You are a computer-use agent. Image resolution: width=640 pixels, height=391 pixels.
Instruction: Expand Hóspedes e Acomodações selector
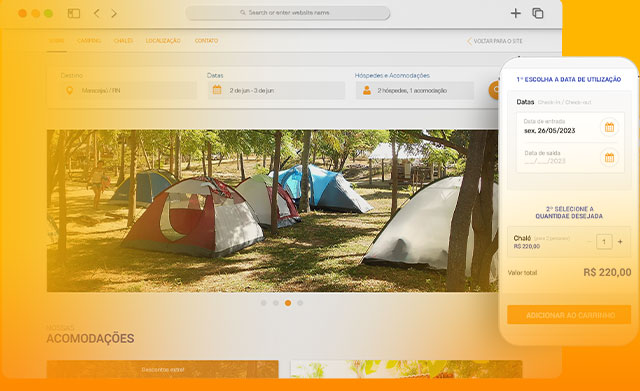[415, 90]
